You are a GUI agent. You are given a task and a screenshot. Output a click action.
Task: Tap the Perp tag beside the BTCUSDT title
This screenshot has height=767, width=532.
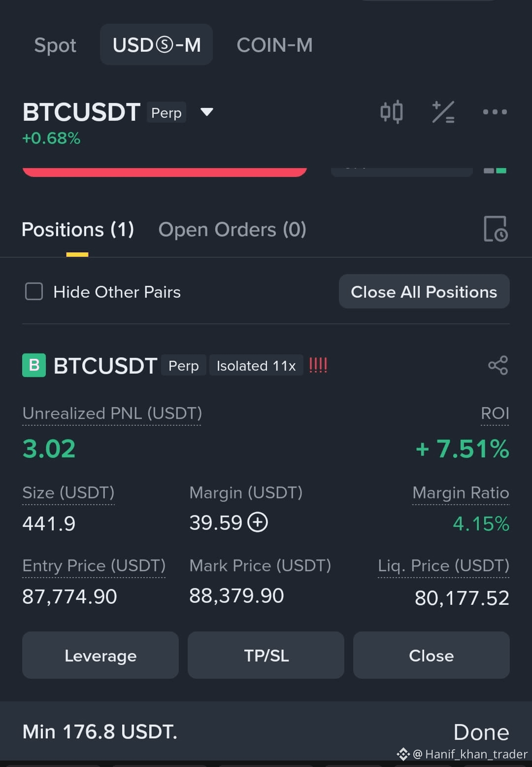click(166, 112)
